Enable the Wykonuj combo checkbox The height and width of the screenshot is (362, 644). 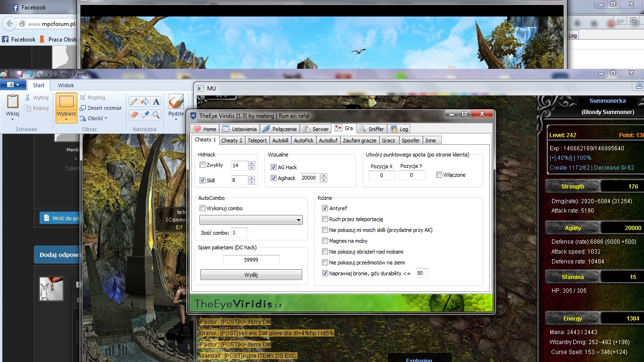coord(202,208)
